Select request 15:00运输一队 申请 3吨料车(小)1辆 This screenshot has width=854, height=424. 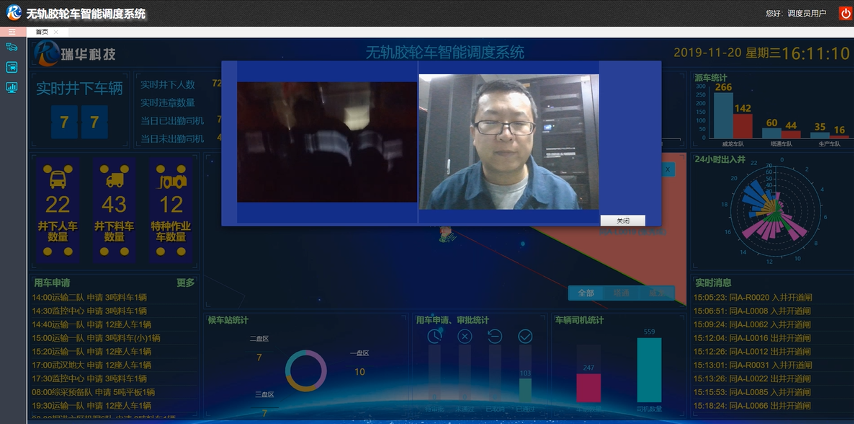pyautogui.click(x=96, y=338)
